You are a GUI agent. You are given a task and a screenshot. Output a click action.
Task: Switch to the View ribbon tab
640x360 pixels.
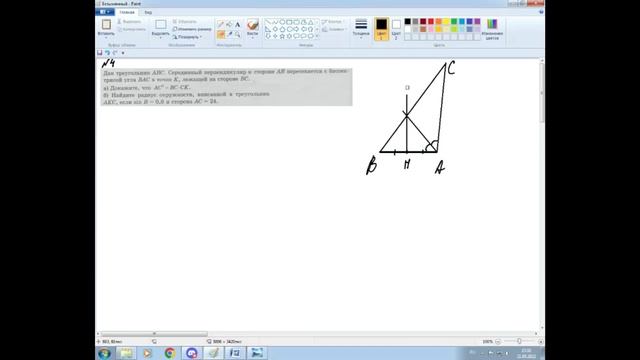tap(148, 12)
